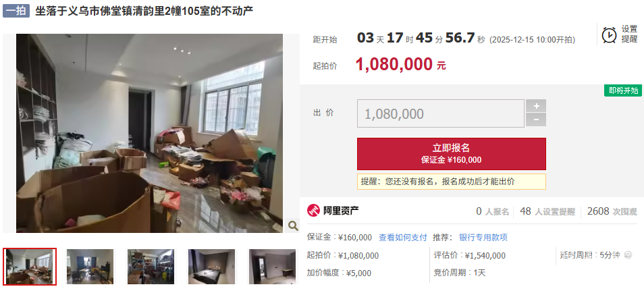Click the magnifier zoom icon on photo
The image size is (644, 291).
coord(293,226)
